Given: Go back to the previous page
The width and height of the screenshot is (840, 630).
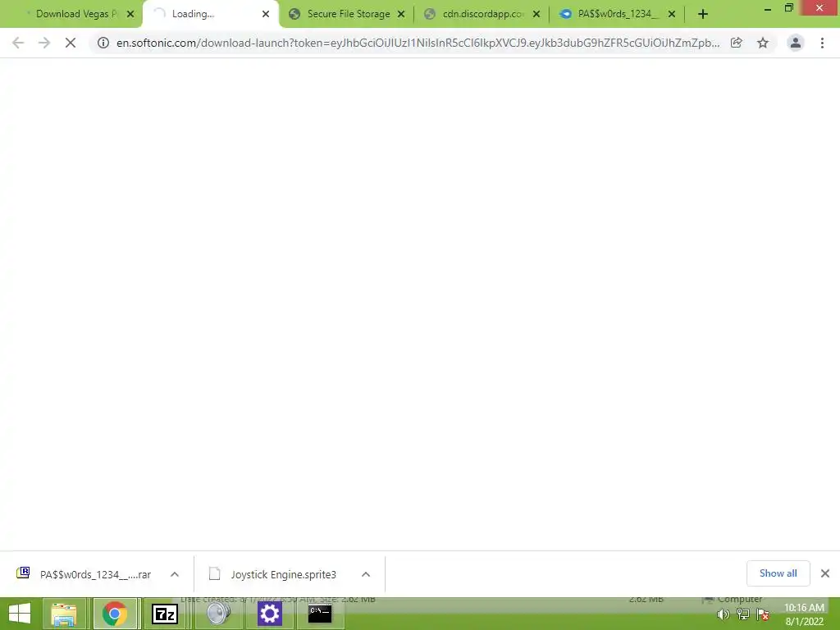Looking at the screenshot, I should [18, 43].
